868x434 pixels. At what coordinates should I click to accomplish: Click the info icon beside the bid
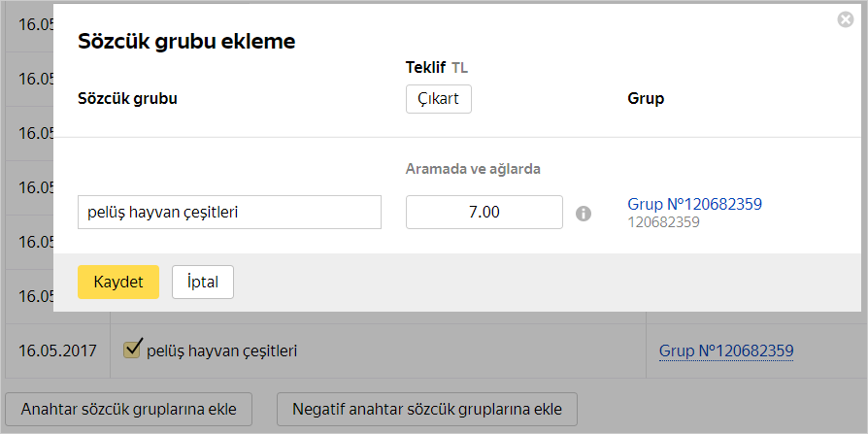coord(584,214)
